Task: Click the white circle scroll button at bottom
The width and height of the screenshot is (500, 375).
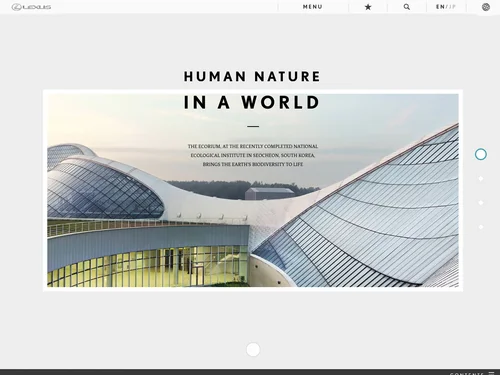Action: pyautogui.click(x=253, y=350)
